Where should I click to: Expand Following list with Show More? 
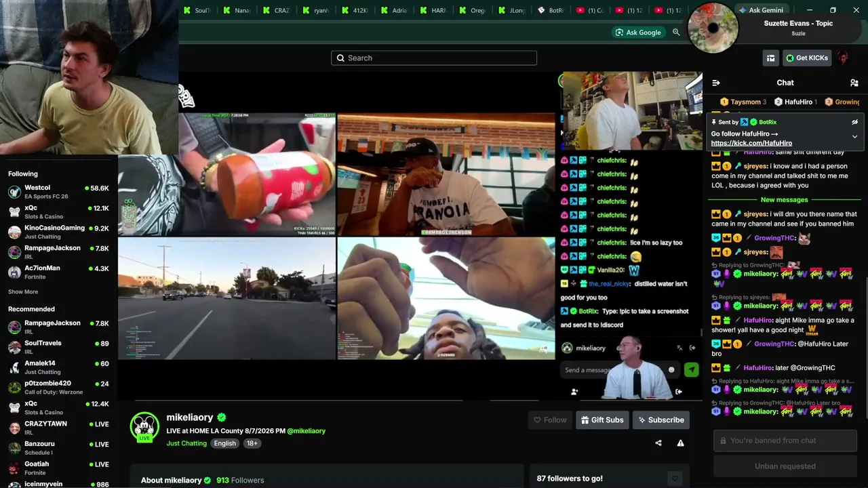click(x=23, y=292)
